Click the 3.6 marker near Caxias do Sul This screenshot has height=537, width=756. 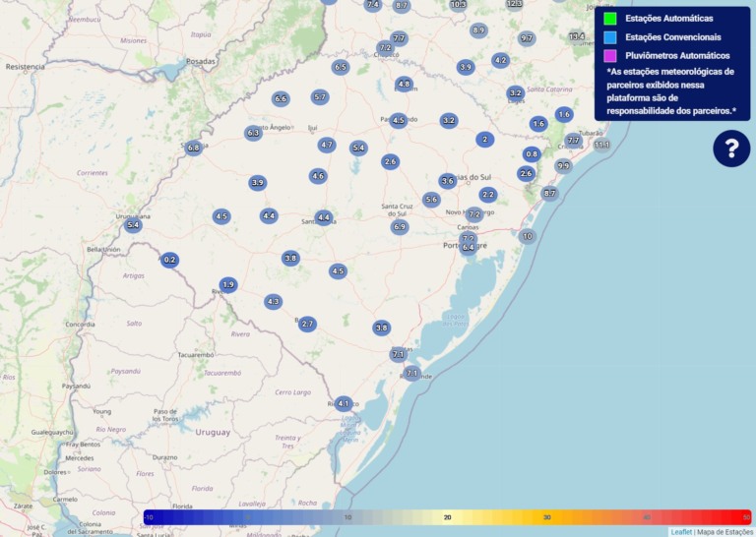click(448, 181)
